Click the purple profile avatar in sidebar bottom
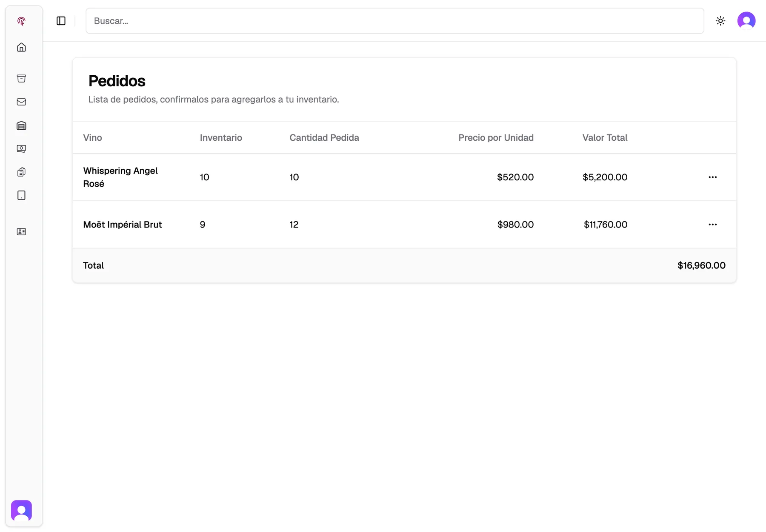The height and width of the screenshot is (532, 766). pyautogui.click(x=21, y=510)
